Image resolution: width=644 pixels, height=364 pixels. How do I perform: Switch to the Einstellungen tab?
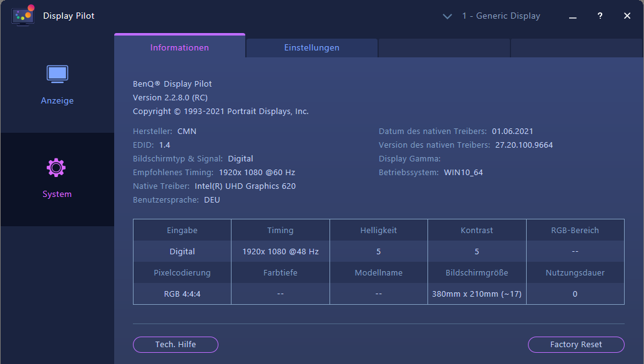point(312,47)
